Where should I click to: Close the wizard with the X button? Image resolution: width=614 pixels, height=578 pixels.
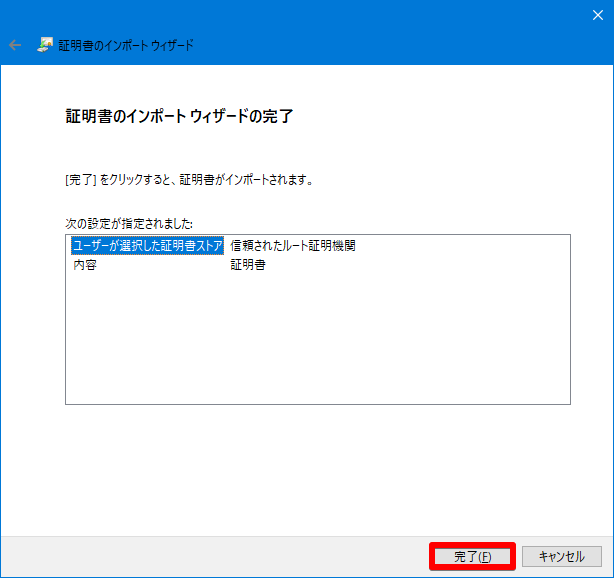[590, 15]
